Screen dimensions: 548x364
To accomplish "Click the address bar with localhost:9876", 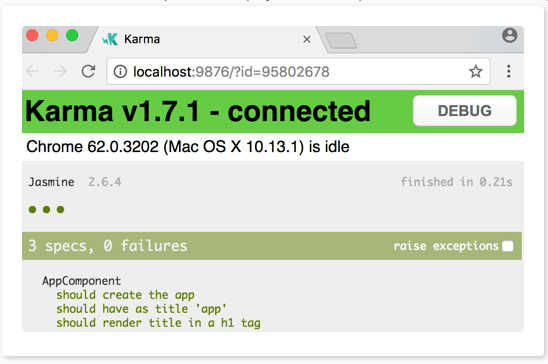I will (298, 72).
